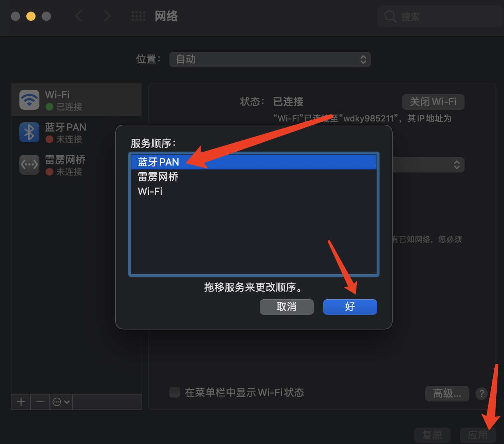Viewport: 504px width, 444px height.
Task: Click the help question mark button
Action: click(x=481, y=393)
